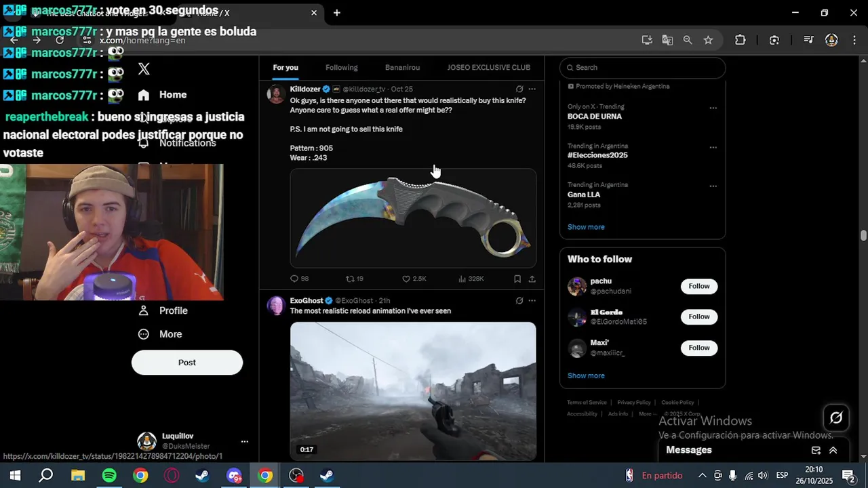868x488 pixels.
Task: Open the zoom magnifier in address bar
Action: point(688,40)
